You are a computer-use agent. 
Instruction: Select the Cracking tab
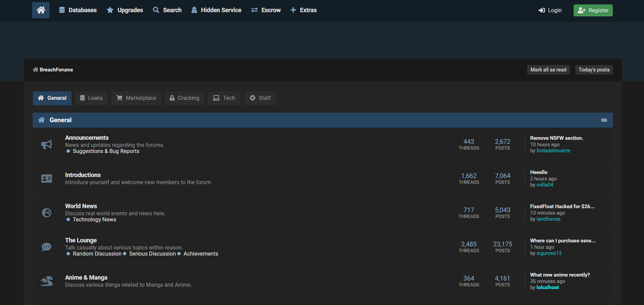click(185, 98)
